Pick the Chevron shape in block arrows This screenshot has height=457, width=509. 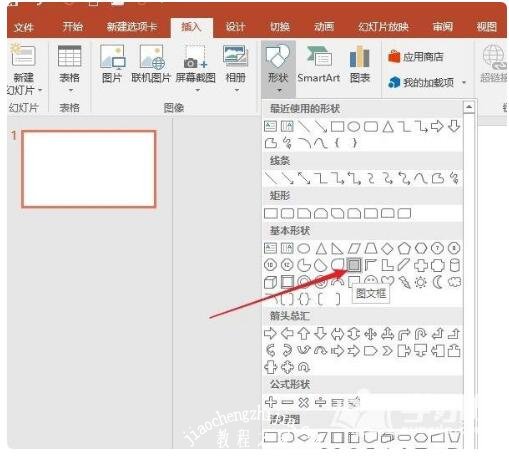(x=387, y=351)
